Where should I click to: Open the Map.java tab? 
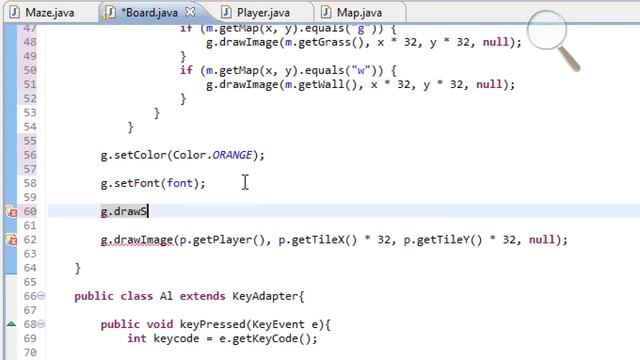pos(359,13)
